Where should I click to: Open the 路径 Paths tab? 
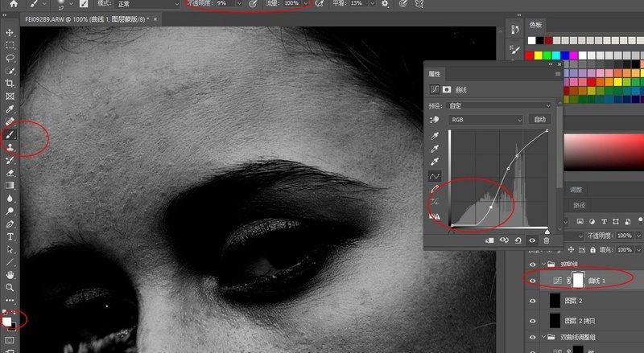(x=579, y=205)
